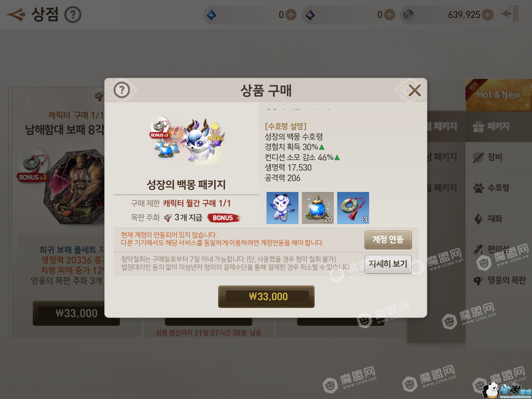Click the 자세히 보기 button
The image size is (532, 399).
pos(388,264)
